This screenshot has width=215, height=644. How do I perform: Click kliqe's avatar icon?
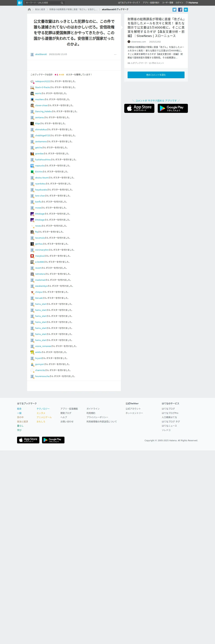click(x=32, y=124)
